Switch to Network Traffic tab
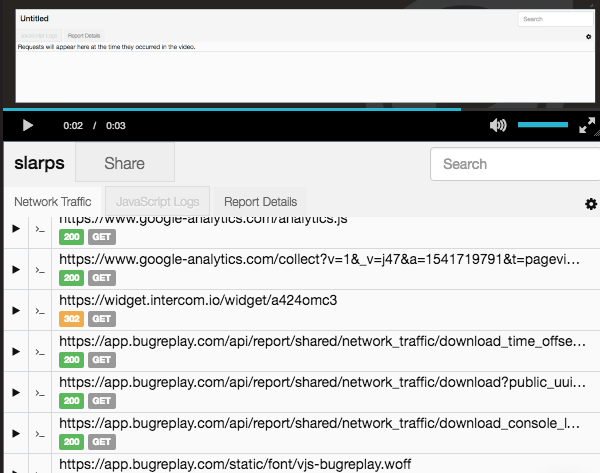The height and width of the screenshot is (473, 600). click(x=53, y=202)
